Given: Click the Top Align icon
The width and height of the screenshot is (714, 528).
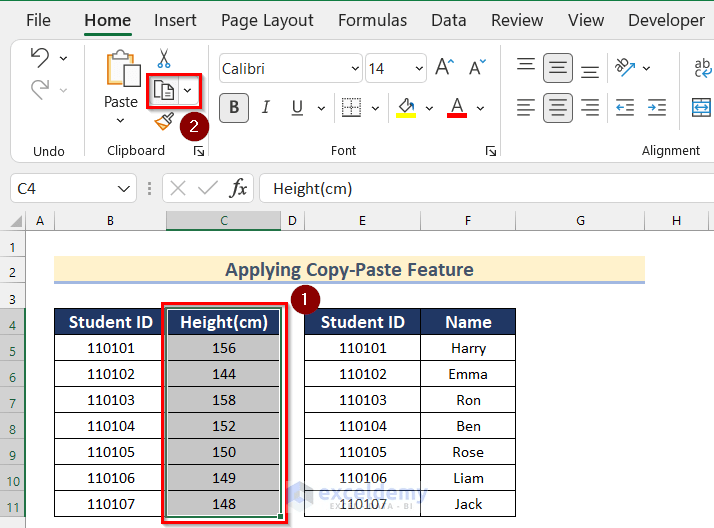Looking at the screenshot, I should point(526,64).
